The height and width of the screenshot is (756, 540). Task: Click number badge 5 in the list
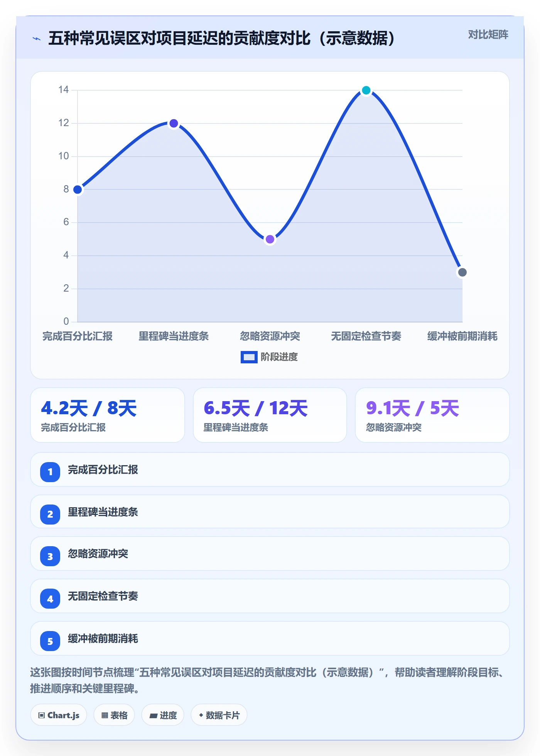tap(50, 641)
